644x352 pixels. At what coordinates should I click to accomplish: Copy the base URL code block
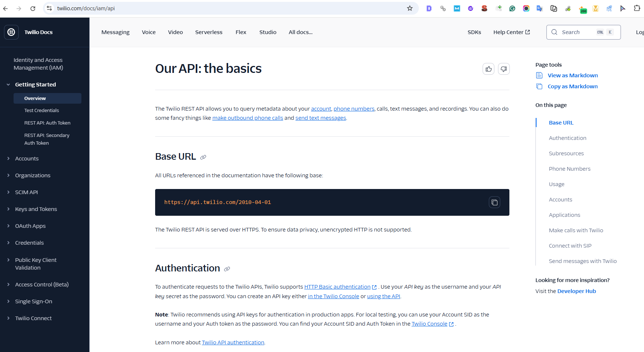pyautogui.click(x=494, y=202)
